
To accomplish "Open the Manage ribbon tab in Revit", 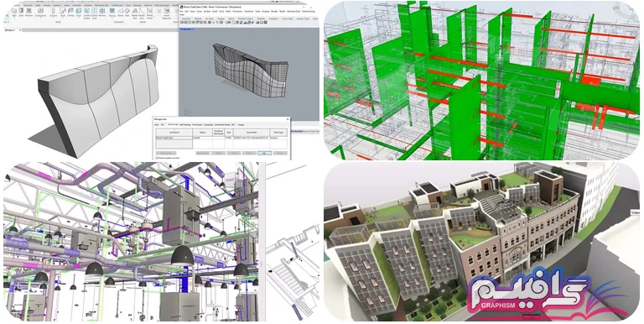I will click(x=138, y=5).
